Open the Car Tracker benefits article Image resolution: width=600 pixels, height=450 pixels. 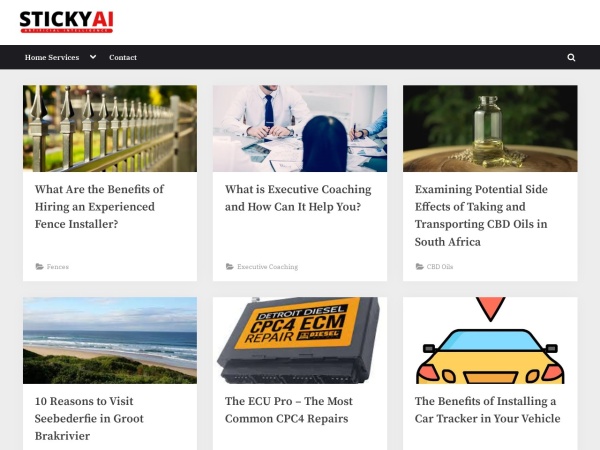click(488, 410)
